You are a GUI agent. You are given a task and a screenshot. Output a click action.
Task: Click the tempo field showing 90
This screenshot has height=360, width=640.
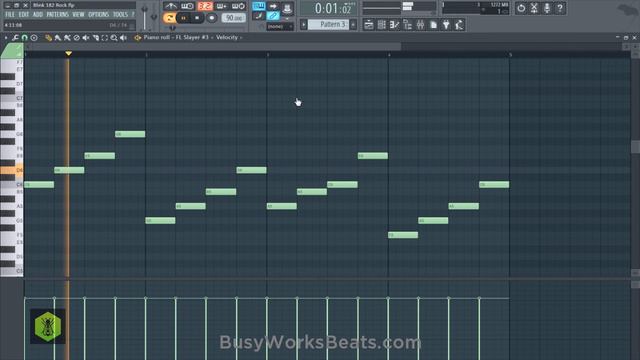234,18
